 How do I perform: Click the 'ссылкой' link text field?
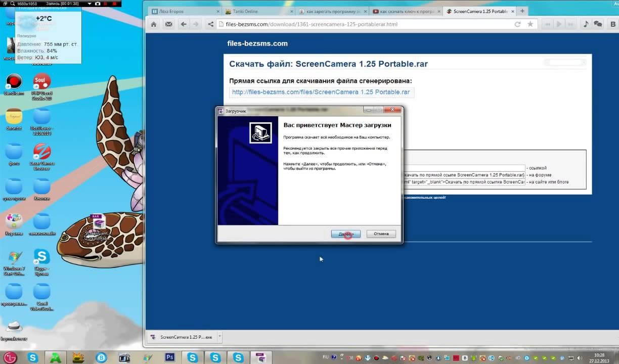tap(464, 168)
